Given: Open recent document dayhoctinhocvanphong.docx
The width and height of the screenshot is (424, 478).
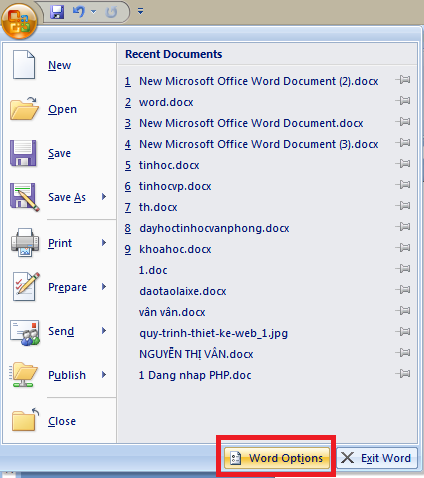Looking at the screenshot, I should point(214,228).
